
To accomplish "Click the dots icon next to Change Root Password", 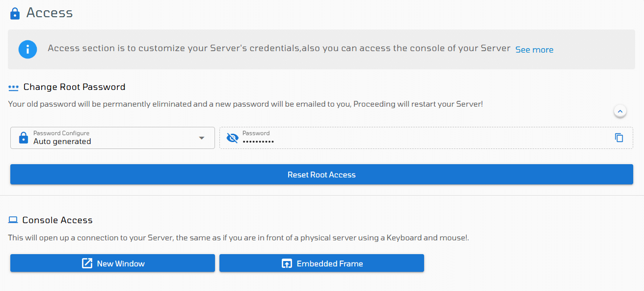I will coord(13,87).
